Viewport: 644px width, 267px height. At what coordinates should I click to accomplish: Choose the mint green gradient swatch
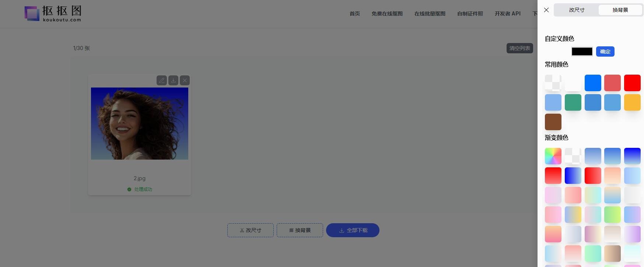pos(593,253)
